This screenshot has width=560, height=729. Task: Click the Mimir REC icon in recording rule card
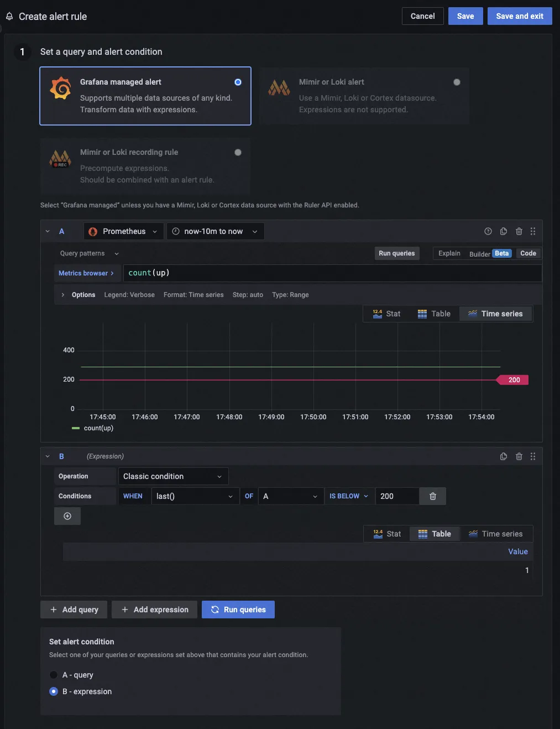pyautogui.click(x=60, y=159)
